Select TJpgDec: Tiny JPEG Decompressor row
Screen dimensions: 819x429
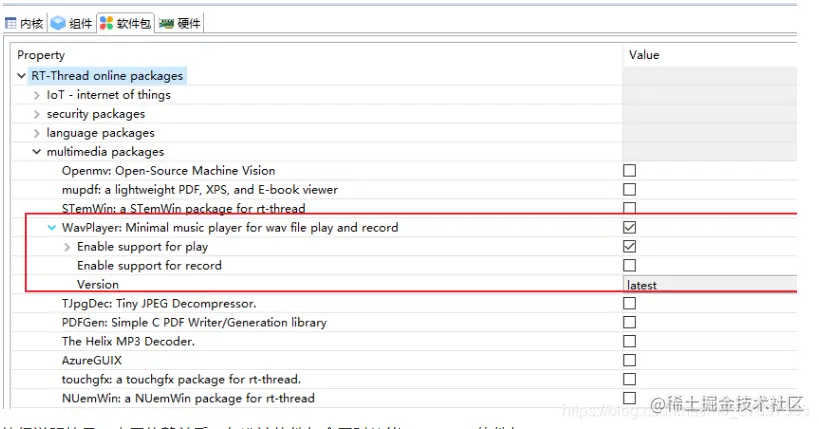(x=159, y=303)
